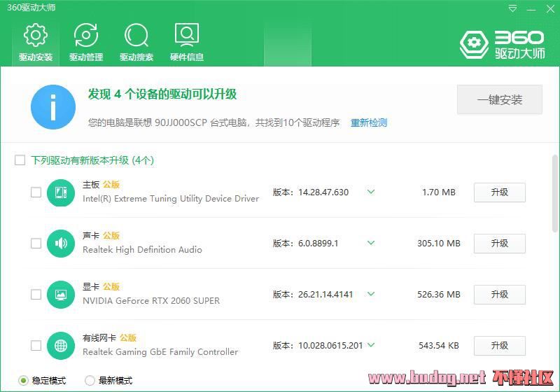Image resolution: width=560 pixels, height=392 pixels.
Task: Upgrade the Realtek Gaming GbE driver
Action: [x=500, y=346]
